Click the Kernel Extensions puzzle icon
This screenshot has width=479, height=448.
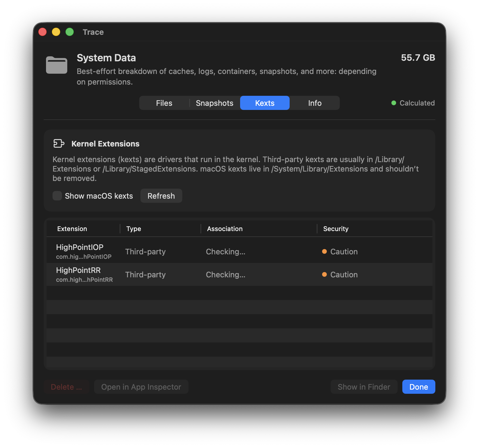point(59,144)
